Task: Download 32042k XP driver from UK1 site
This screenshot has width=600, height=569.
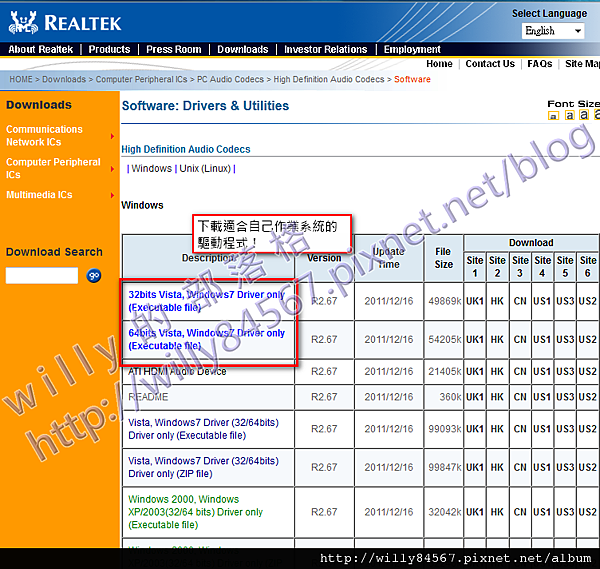Action: click(x=475, y=512)
